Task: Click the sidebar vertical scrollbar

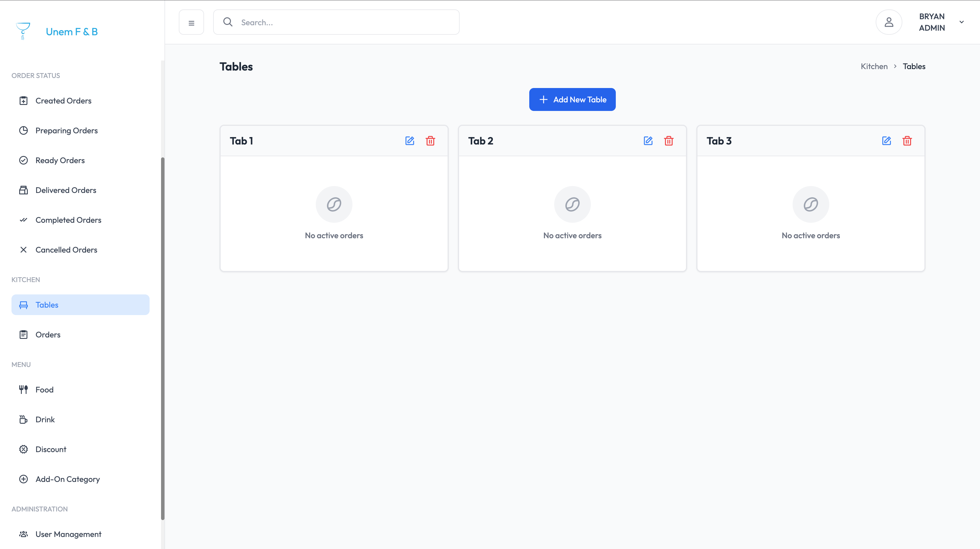Action: [163, 338]
